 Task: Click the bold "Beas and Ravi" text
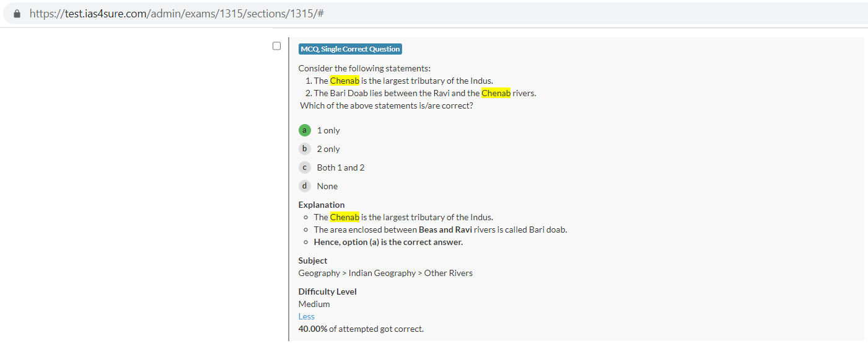click(445, 229)
